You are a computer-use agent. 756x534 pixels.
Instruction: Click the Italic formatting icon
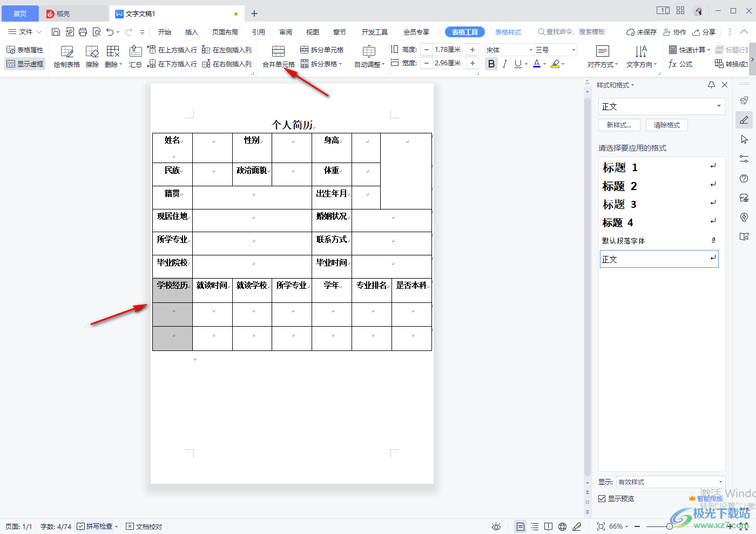(504, 64)
